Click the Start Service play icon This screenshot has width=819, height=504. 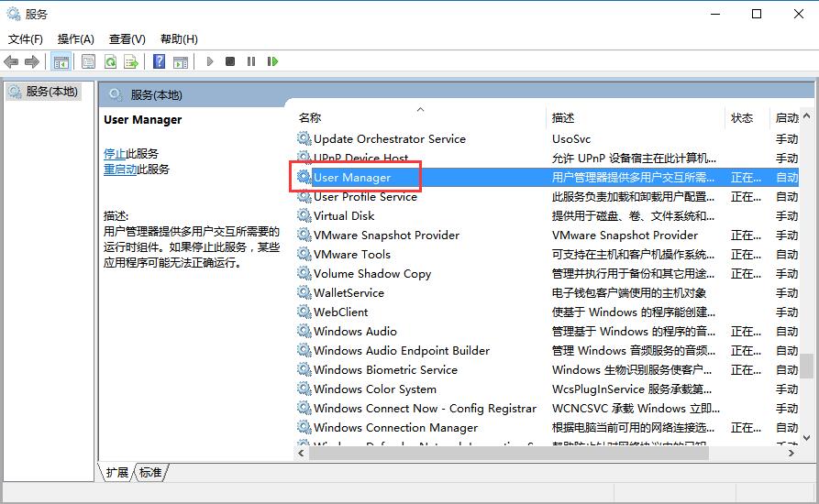pyautogui.click(x=210, y=61)
